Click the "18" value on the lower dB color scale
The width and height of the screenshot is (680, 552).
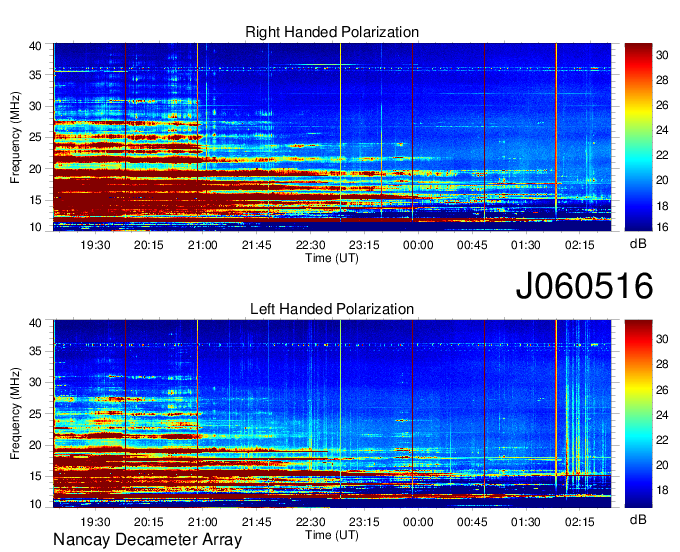click(662, 490)
